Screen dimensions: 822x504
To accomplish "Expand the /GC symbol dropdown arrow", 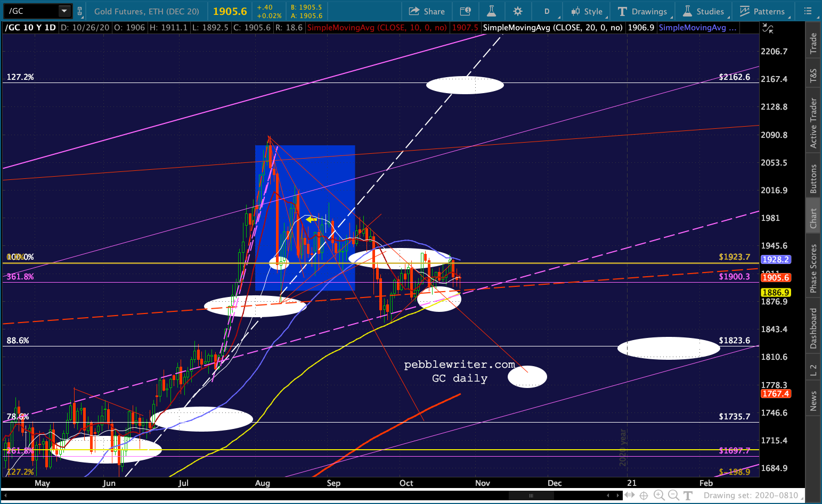I will coord(64,11).
